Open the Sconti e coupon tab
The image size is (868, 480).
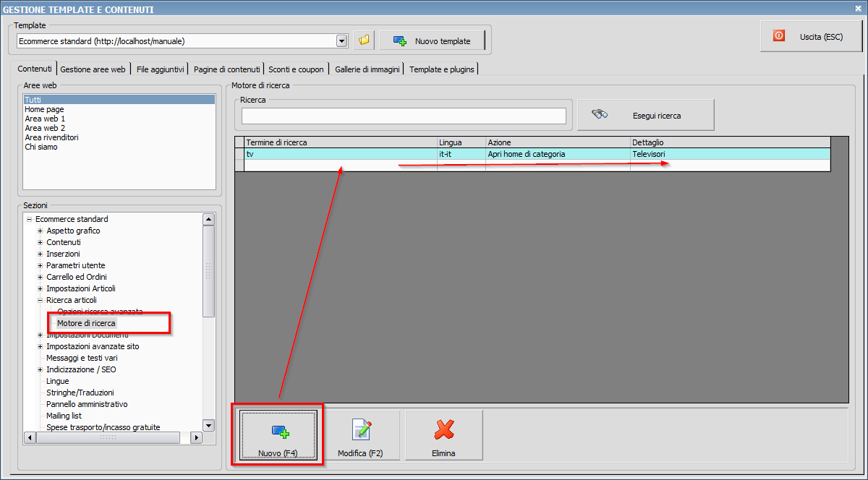(x=297, y=69)
